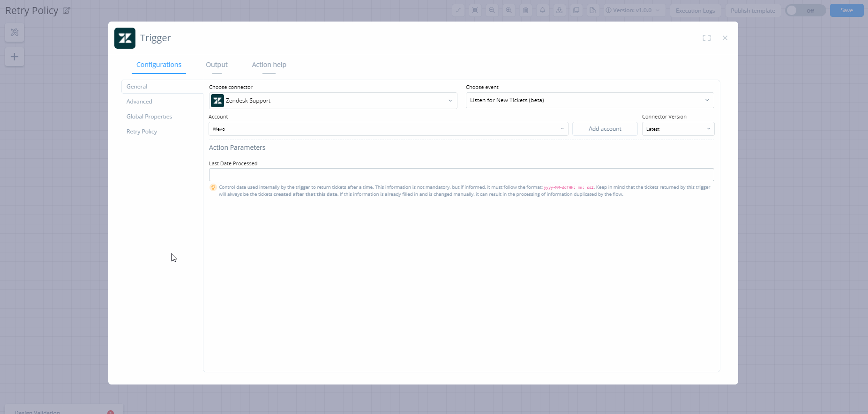The image size is (868, 414).
Task: Zoom out the canvas
Action: (x=492, y=10)
